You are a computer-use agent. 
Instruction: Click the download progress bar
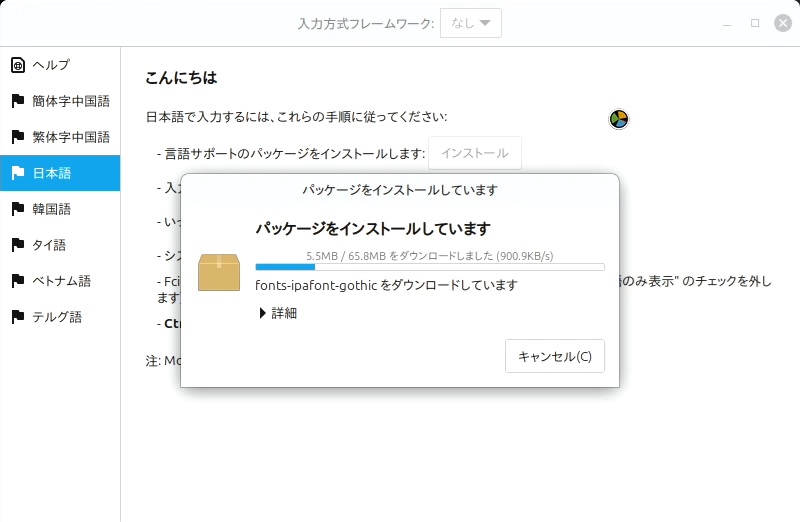click(430, 267)
